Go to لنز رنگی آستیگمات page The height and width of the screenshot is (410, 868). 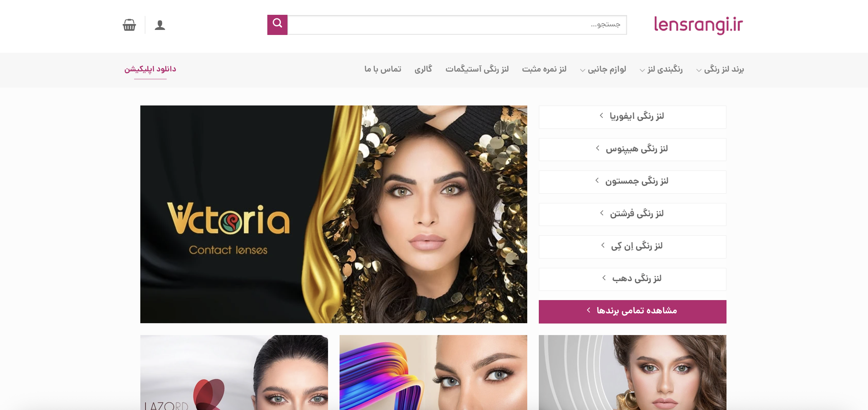477,69
